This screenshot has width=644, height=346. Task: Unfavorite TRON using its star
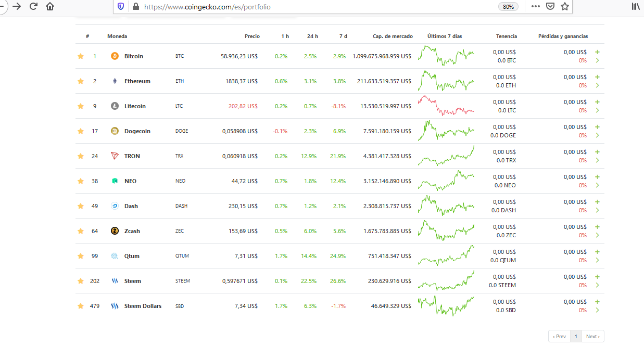(x=81, y=156)
